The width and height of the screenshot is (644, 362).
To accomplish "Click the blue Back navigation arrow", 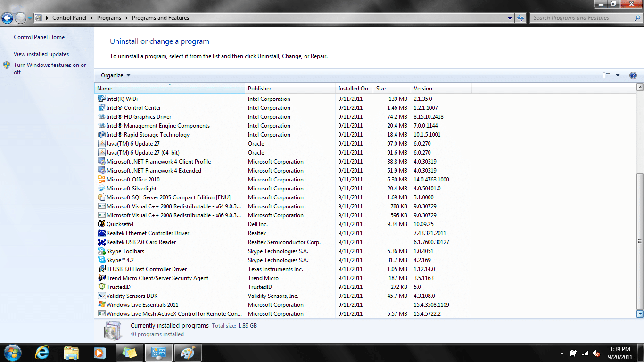I will click(x=7, y=18).
